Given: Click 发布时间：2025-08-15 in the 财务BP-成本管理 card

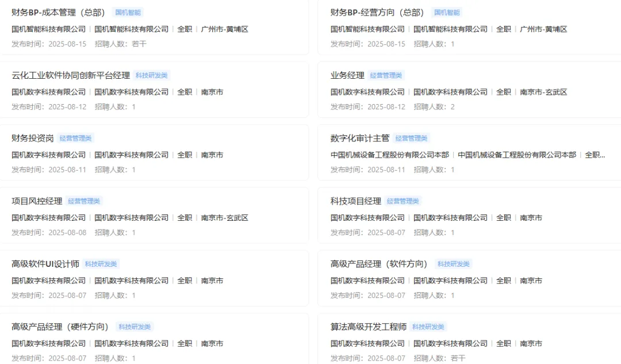Looking at the screenshot, I should (49, 44).
